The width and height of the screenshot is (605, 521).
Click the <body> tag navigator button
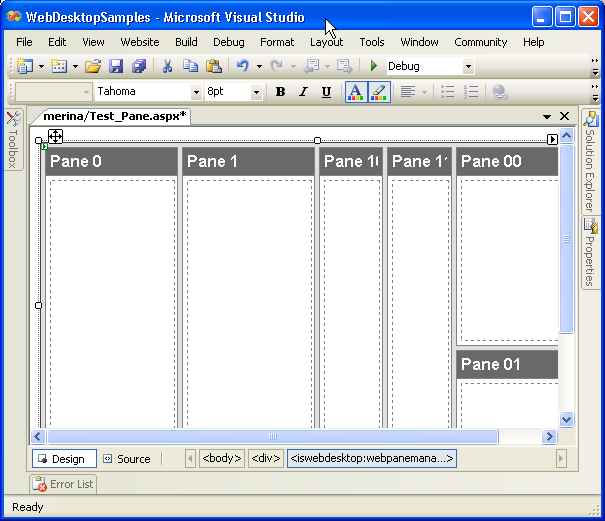[x=221, y=459]
